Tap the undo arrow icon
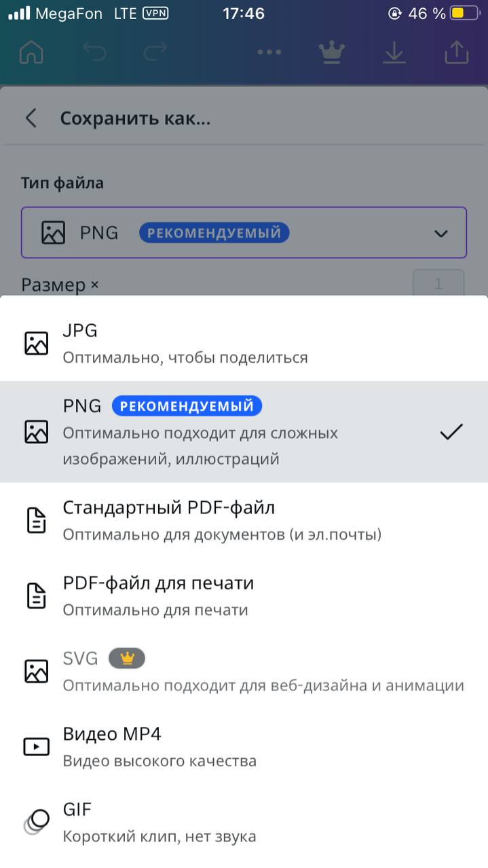The image size is (488, 868). [95, 52]
